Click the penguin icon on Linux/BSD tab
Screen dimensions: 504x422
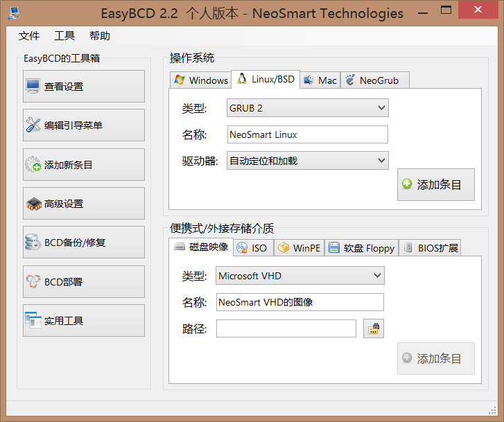242,79
